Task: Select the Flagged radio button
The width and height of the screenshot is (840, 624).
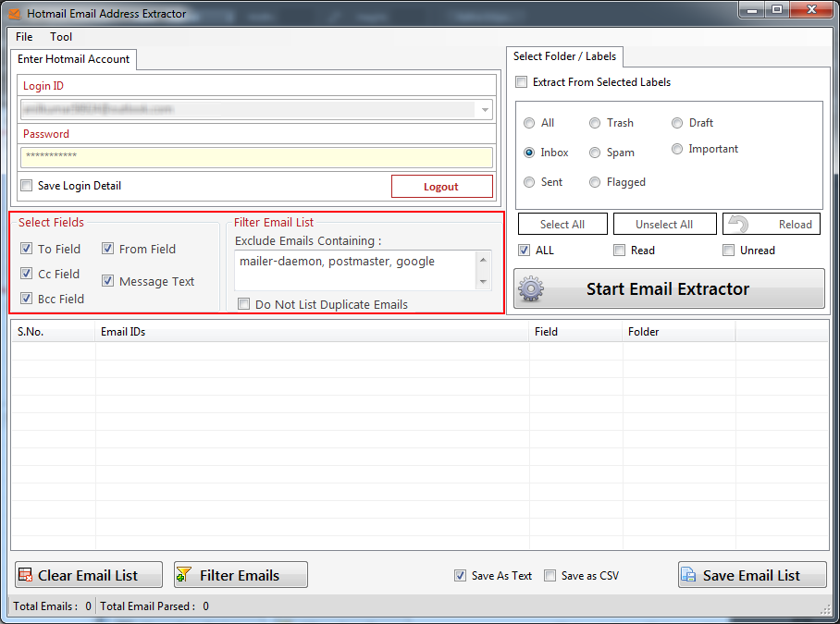Action: (x=595, y=182)
